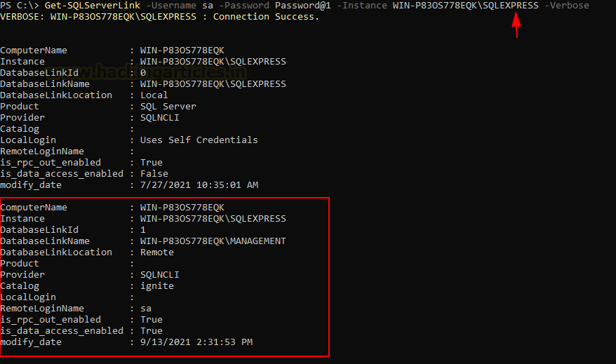This screenshot has height=364, width=616.
Task: Click the DatabaseLinkId value 1
Action: coord(143,230)
